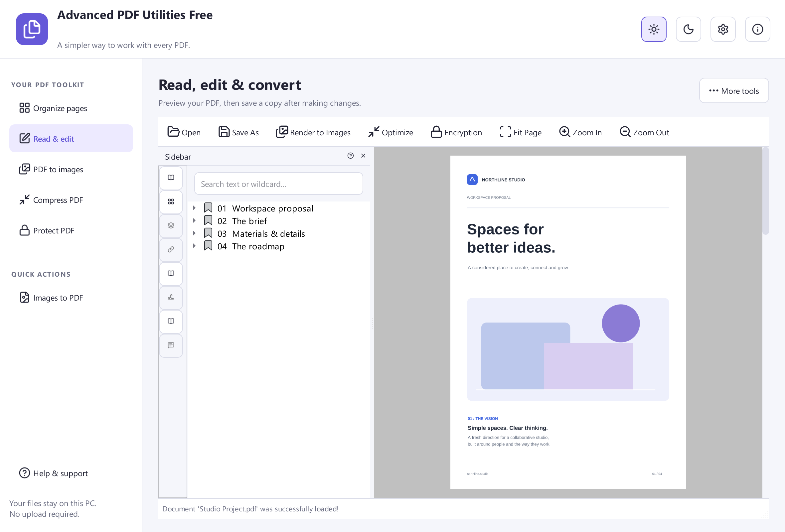Click the 'Studio Project.pdf' loaded status message
The height and width of the screenshot is (532, 785).
[x=250, y=509]
